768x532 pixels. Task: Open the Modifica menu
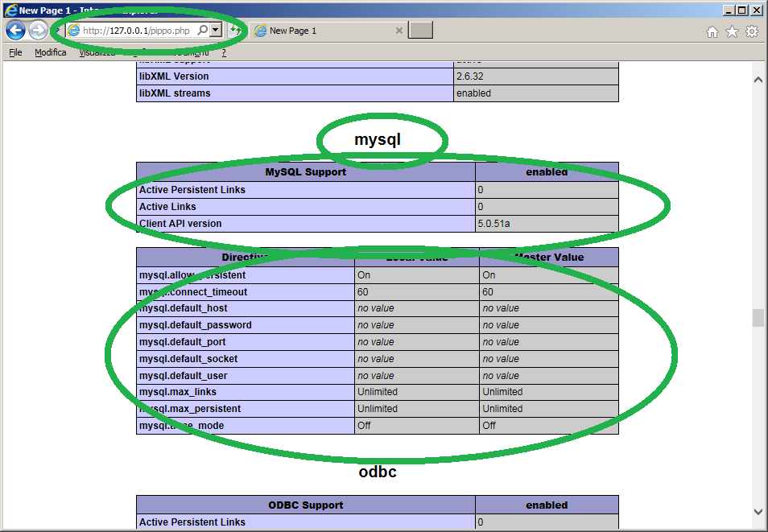(x=50, y=52)
